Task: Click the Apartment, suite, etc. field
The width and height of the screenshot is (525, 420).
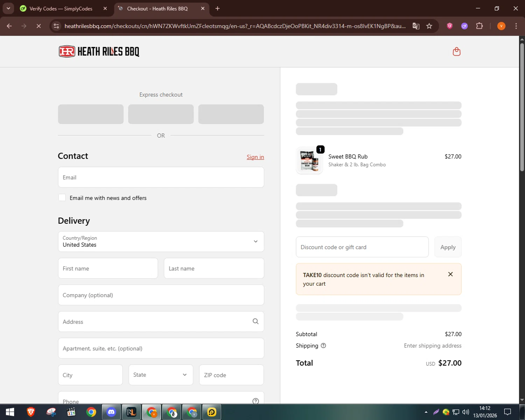Action: [x=161, y=348]
